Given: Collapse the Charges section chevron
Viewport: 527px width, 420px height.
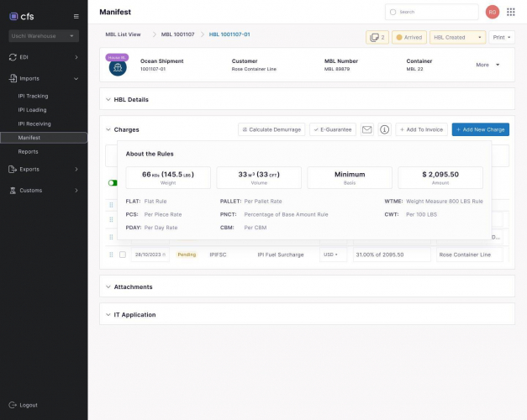Looking at the screenshot, I should [x=108, y=129].
